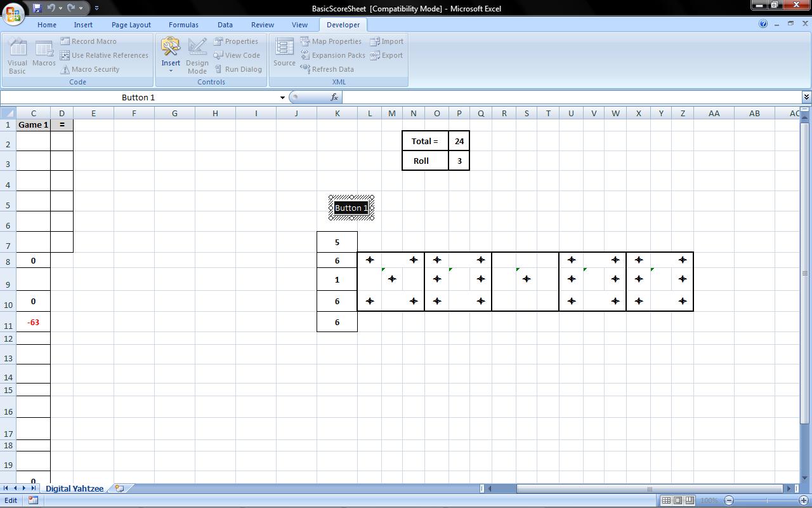
Task: Select column K header
Action: (x=337, y=113)
